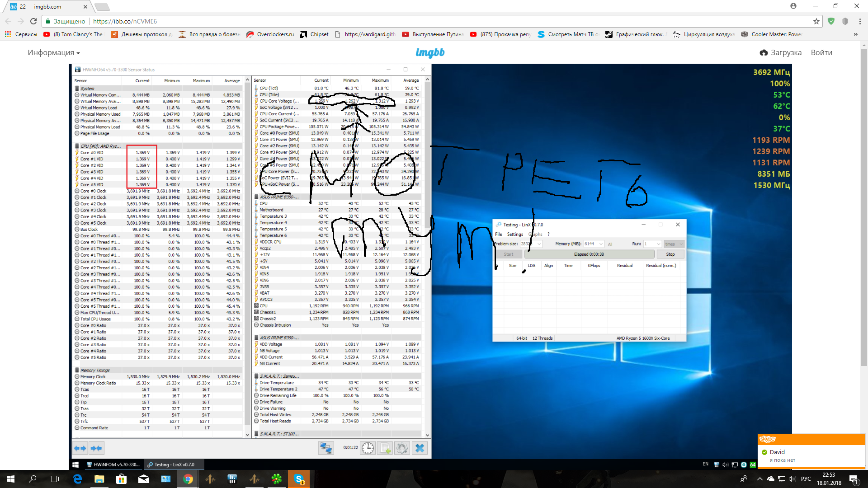Viewport: 868px width, 488px height.
Task: Expand the Информация dropdown menu
Action: click(x=53, y=53)
